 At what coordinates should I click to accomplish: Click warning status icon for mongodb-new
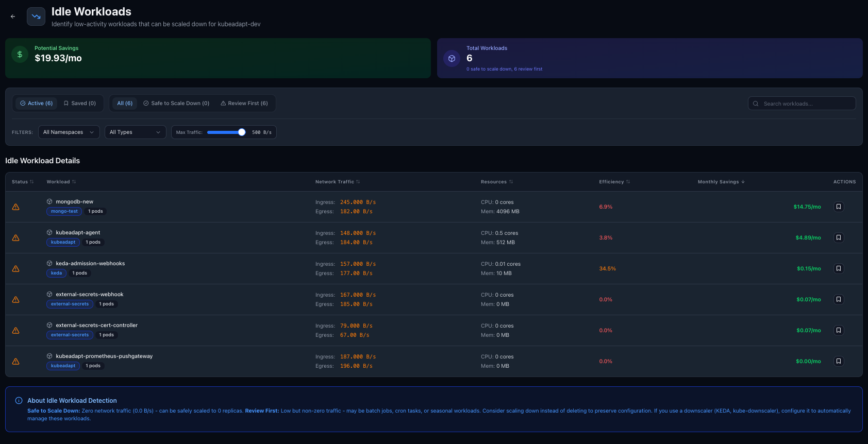point(16,207)
